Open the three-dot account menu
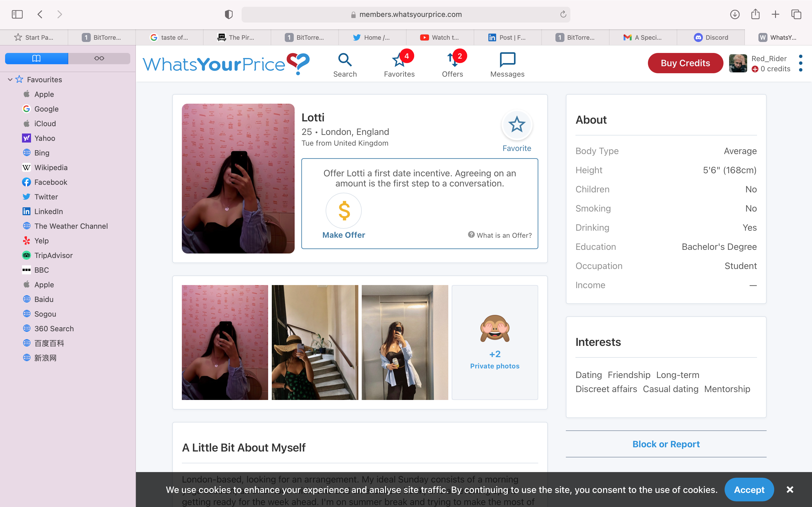 coord(801,63)
